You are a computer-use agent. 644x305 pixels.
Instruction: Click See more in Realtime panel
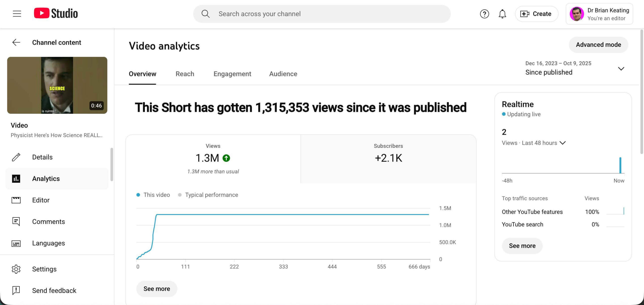(522, 246)
